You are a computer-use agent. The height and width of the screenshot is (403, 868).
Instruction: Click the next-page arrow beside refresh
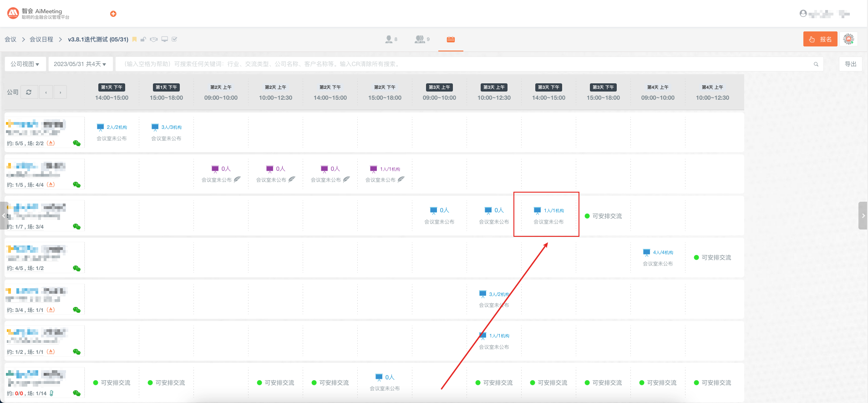(x=60, y=92)
